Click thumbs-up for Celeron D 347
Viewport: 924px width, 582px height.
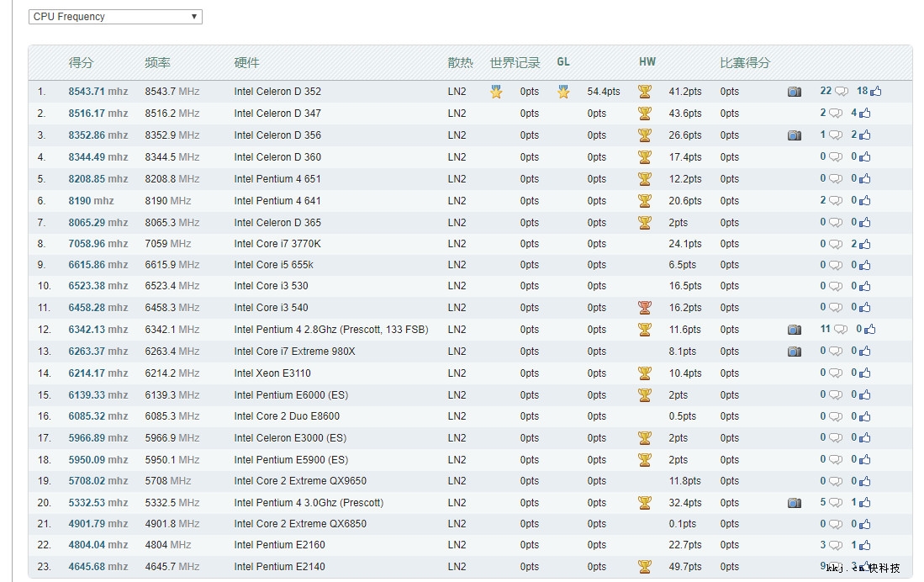[864, 113]
